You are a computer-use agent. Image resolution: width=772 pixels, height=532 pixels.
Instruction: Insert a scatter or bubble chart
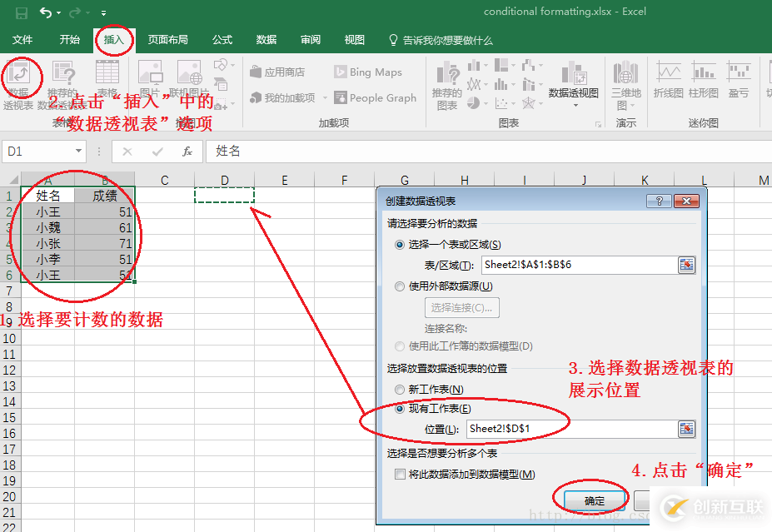[x=505, y=103]
